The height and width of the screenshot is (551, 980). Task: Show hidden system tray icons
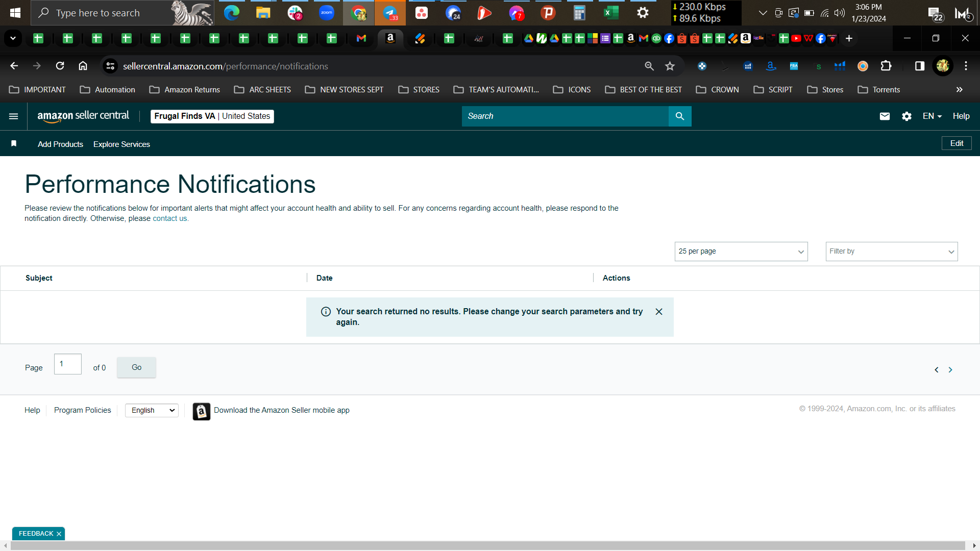point(763,13)
